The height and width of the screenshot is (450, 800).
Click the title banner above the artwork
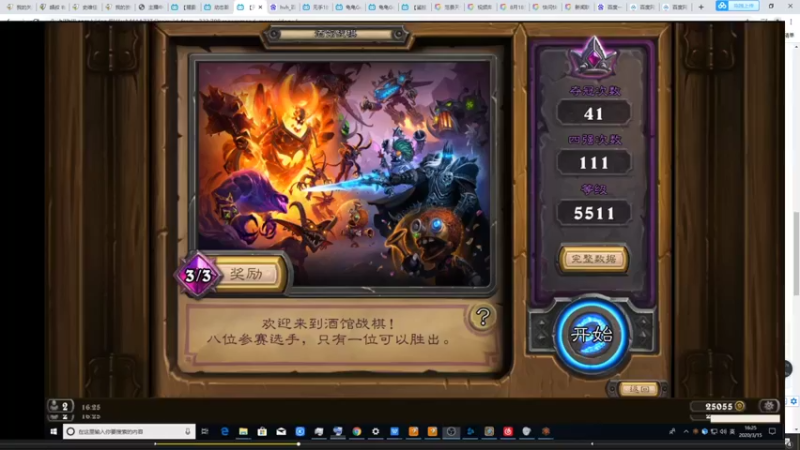click(336, 34)
